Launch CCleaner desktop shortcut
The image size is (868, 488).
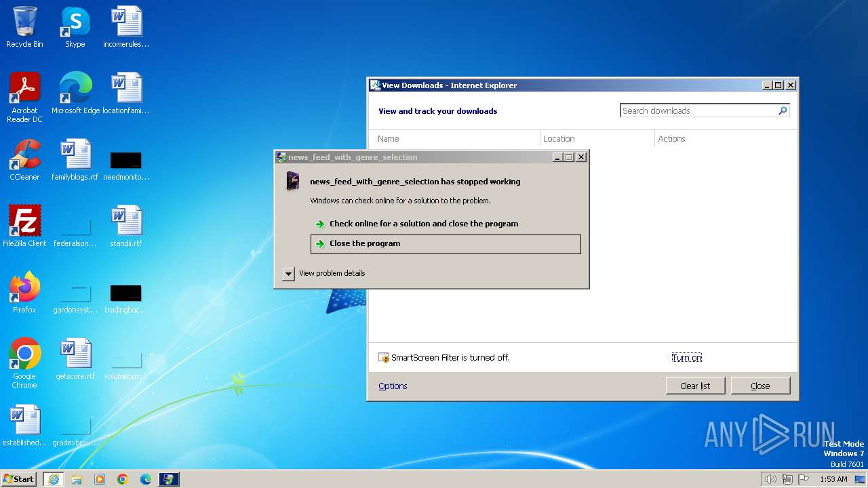click(24, 160)
